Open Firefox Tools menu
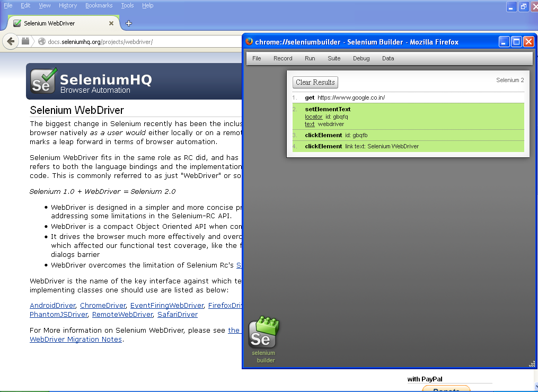 tap(127, 5)
